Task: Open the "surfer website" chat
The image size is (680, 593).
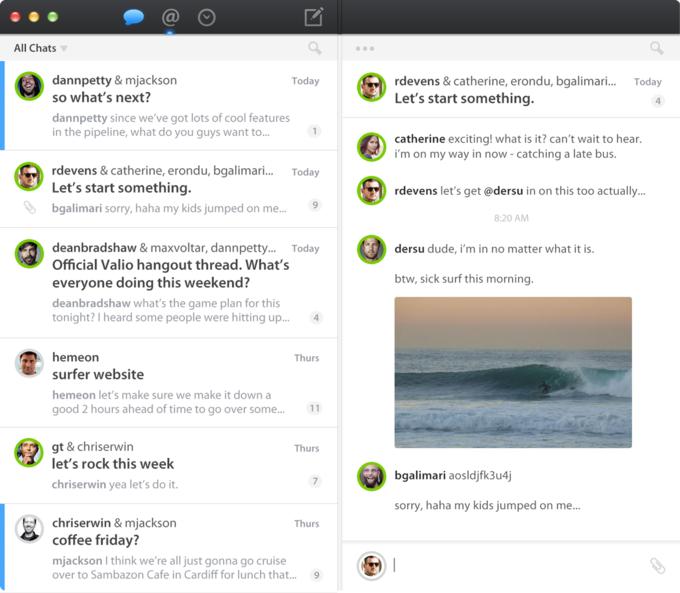Action: tap(168, 383)
